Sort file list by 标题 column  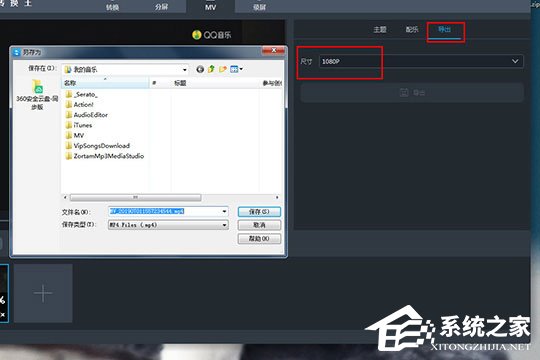point(216,83)
